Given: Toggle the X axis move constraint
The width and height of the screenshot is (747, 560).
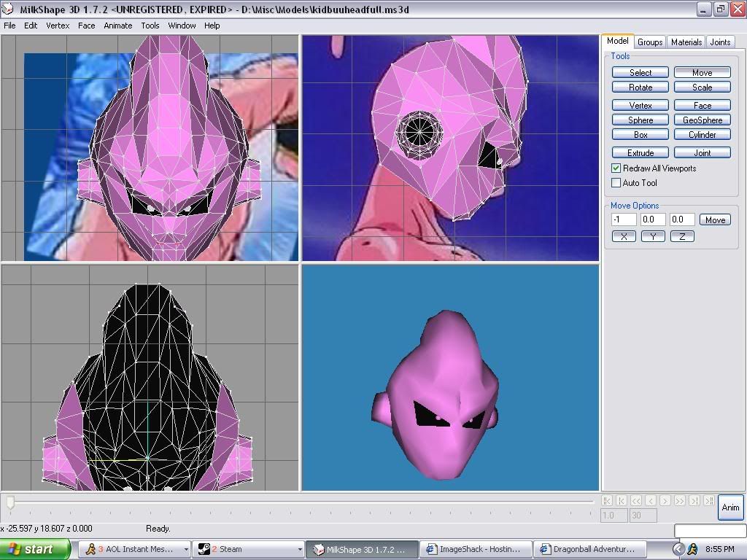Looking at the screenshot, I should coord(624,236).
